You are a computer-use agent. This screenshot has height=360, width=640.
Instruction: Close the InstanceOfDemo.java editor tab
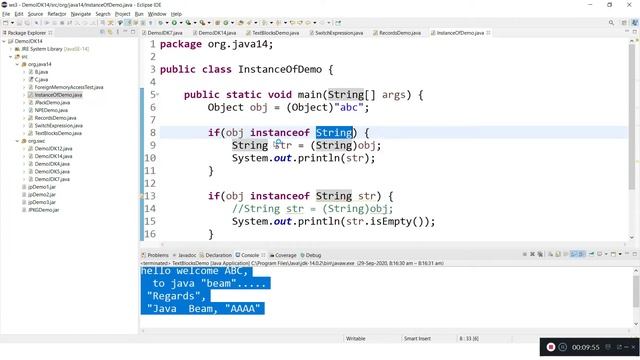[x=488, y=33]
